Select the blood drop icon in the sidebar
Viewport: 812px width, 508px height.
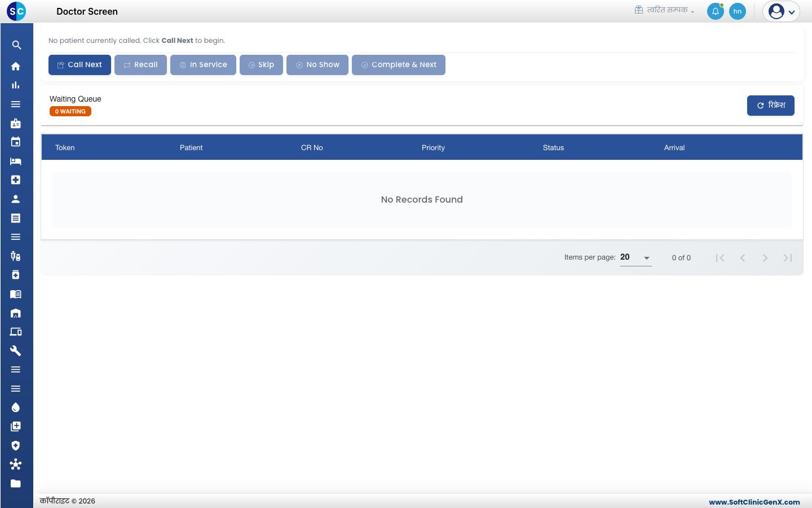click(x=16, y=408)
